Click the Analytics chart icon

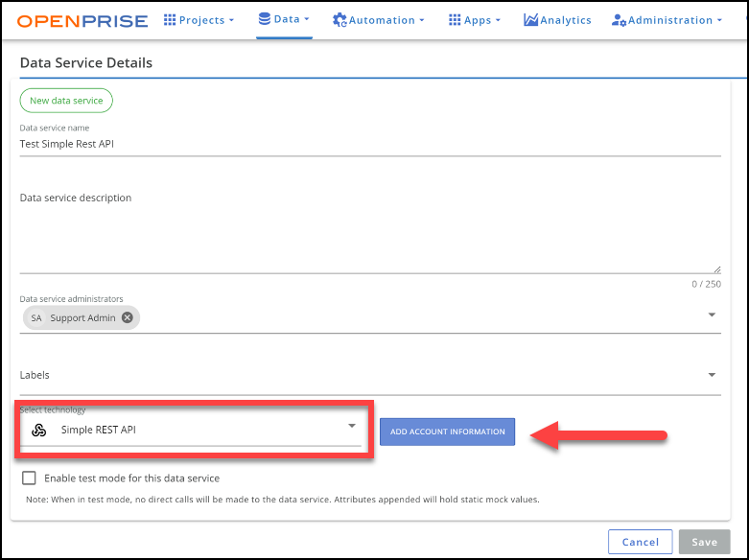click(x=530, y=19)
